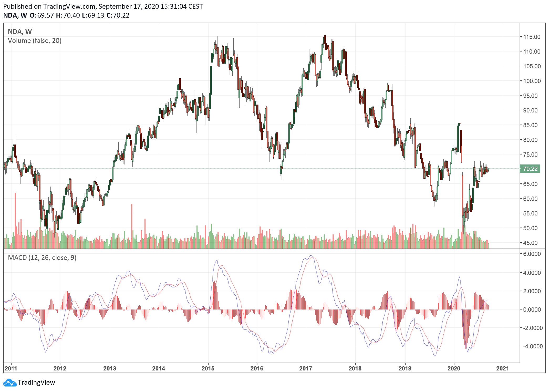Select the 'Volume (false, 20)' indicator label

click(x=35, y=41)
